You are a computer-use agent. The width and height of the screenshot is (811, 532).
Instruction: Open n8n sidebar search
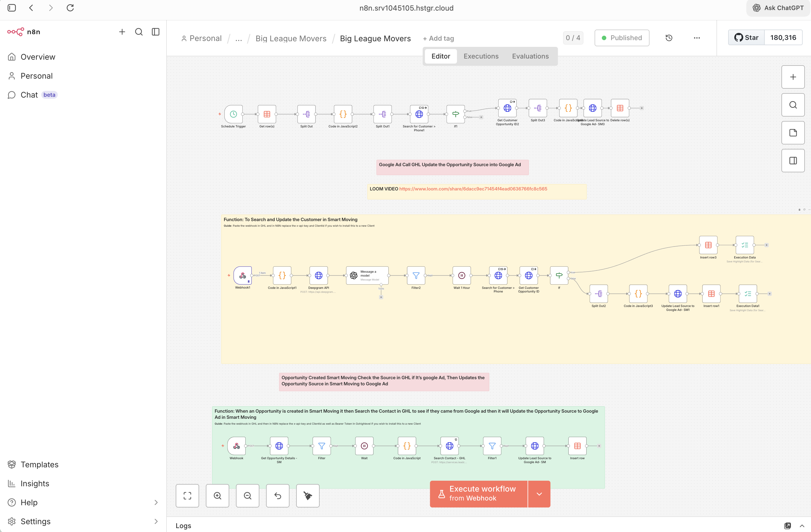click(x=139, y=32)
